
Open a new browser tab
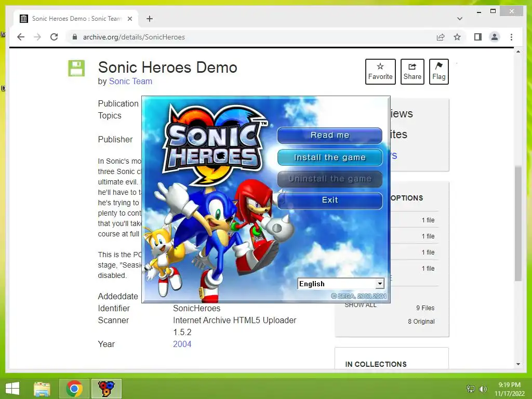(x=150, y=19)
